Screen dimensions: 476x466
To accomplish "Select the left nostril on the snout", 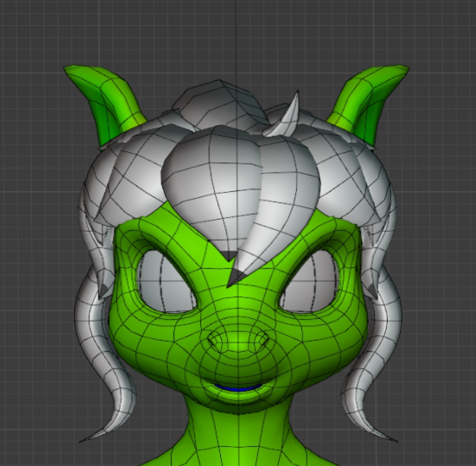I will click(x=215, y=339).
